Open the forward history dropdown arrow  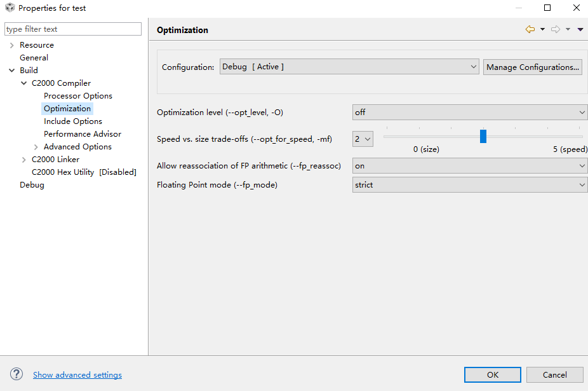pos(568,29)
